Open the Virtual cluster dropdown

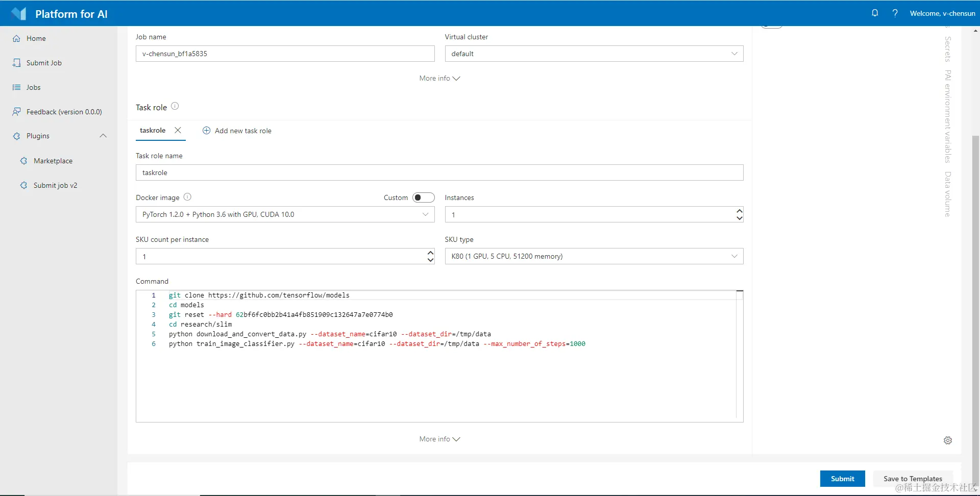(594, 54)
